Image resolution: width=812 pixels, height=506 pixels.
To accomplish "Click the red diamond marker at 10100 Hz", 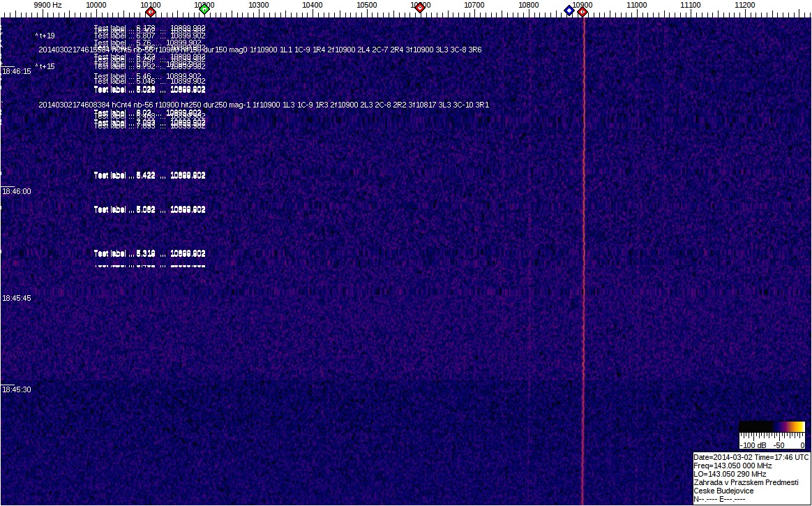I will (x=150, y=11).
